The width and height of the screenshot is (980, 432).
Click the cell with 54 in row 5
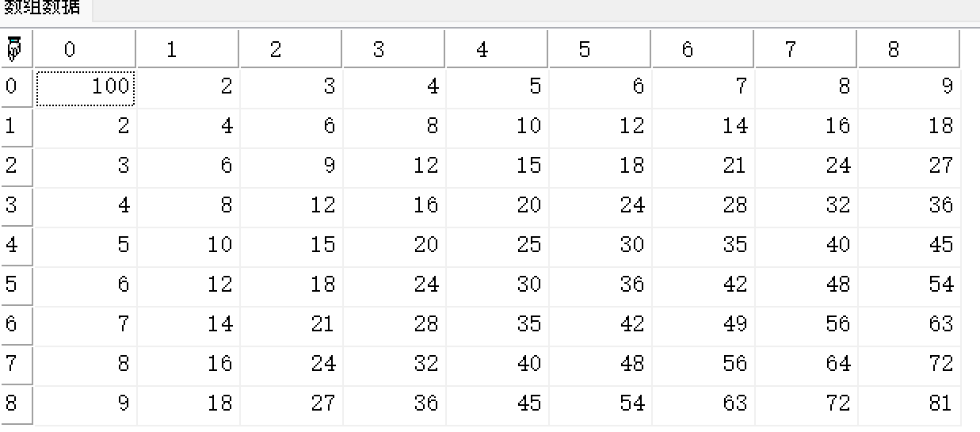click(x=909, y=285)
